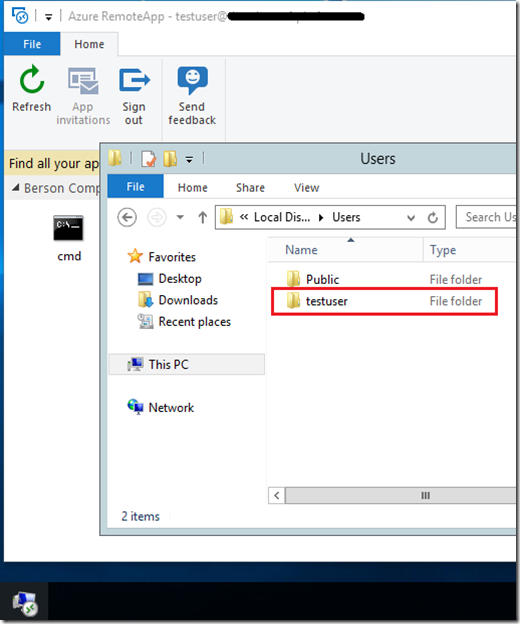Image resolution: width=520 pixels, height=624 pixels.
Task: Click the Find all your ap banner
Action: coord(53,163)
